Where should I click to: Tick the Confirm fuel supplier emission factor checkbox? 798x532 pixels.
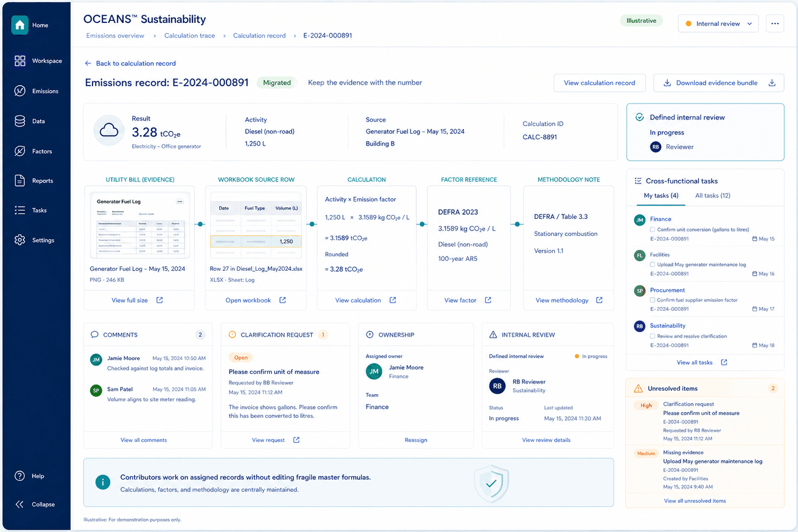click(x=653, y=300)
